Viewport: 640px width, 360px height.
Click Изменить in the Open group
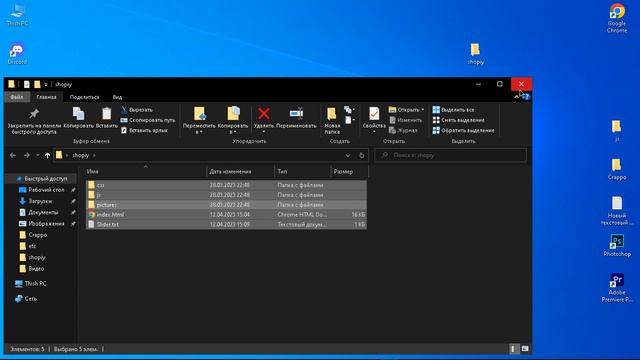click(x=405, y=120)
